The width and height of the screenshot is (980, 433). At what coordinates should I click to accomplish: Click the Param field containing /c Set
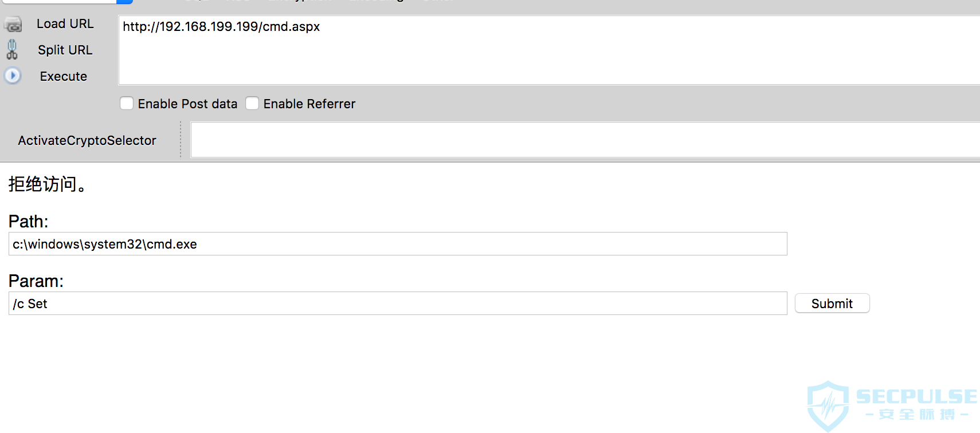click(x=398, y=304)
